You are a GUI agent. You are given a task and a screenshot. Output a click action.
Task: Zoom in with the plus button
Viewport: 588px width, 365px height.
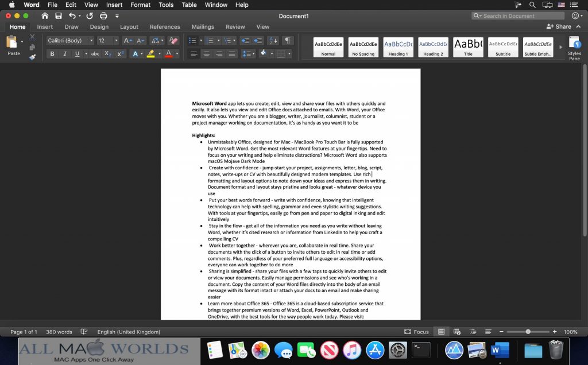[555, 332]
